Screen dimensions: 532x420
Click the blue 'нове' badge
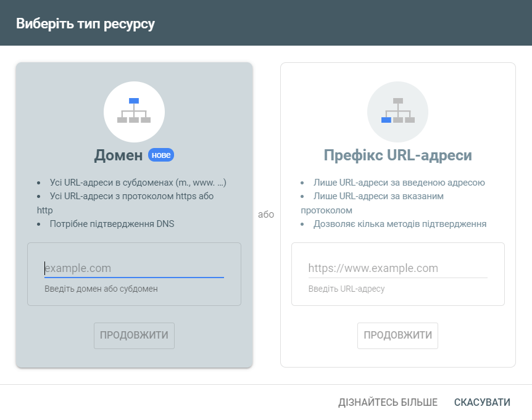(x=161, y=155)
